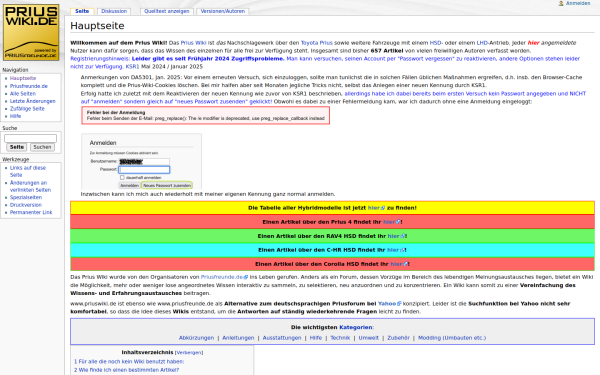Open the KSR1 user link
The height and width of the screenshot is (375, 600).
(132, 67)
